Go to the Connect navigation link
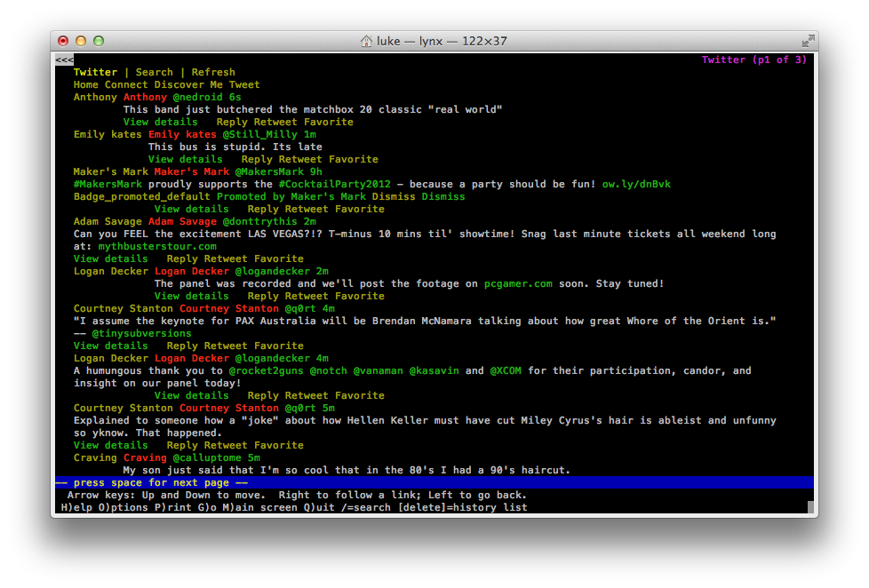The width and height of the screenshot is (869, 588). point(126,85)
